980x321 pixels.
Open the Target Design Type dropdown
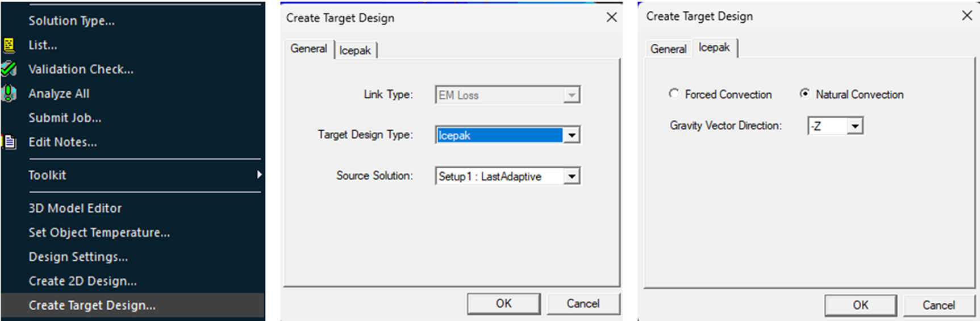pyautogui.click(x=572, y=135)
